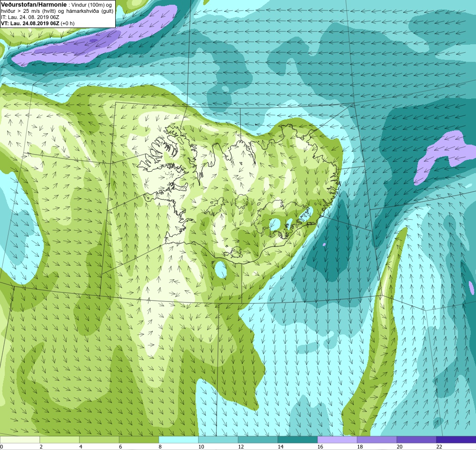The width and height of the screenshot is (476, 450).
Task: Click the medium green 4–6 m/s legend swatch
Action: [99, 440]
